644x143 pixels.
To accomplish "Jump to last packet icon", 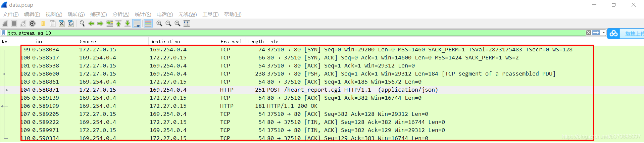I will [128, 23].
